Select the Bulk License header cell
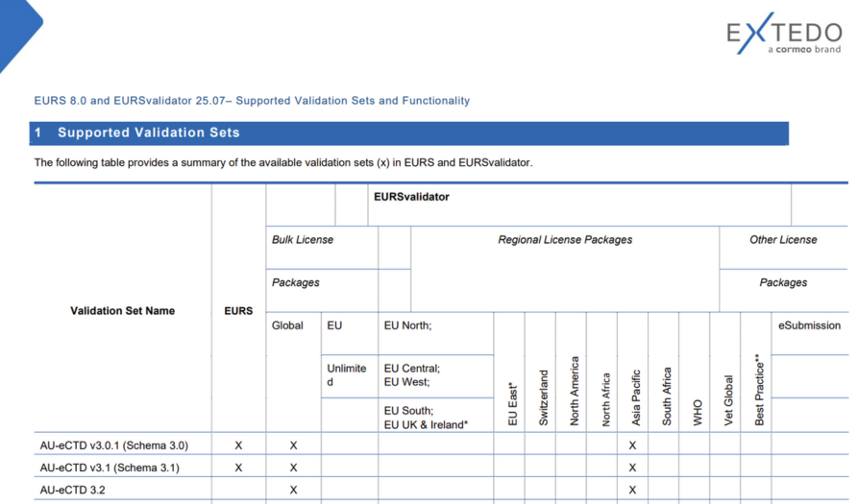 click(303, 240)
